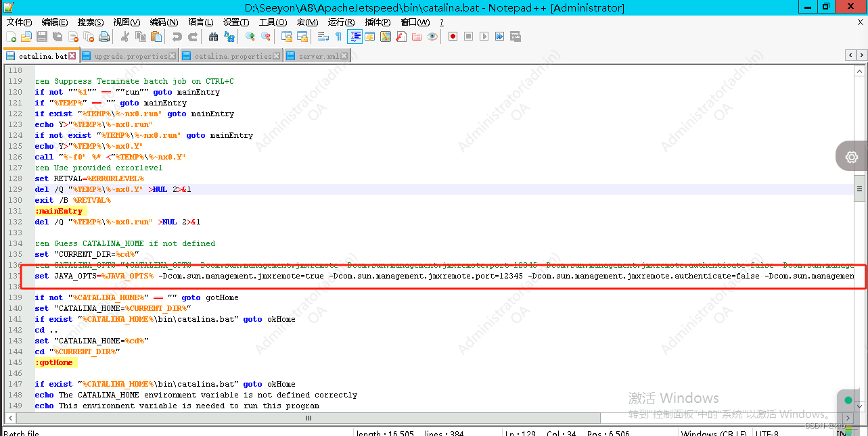The image size is (868, 436).
Task: Click the Copy toolbar icon
Action: [x=141, y=37]
